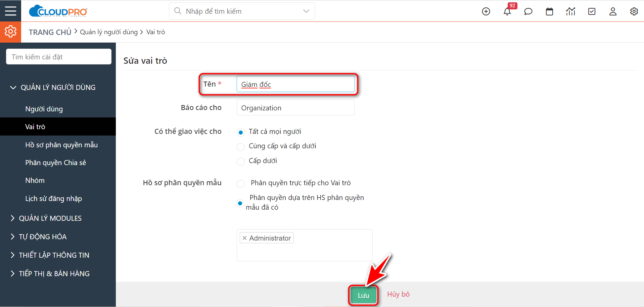Click the CloudPro logo
Image resolution: width=644 pixels, height=307 pixels.
click(58, 11)
